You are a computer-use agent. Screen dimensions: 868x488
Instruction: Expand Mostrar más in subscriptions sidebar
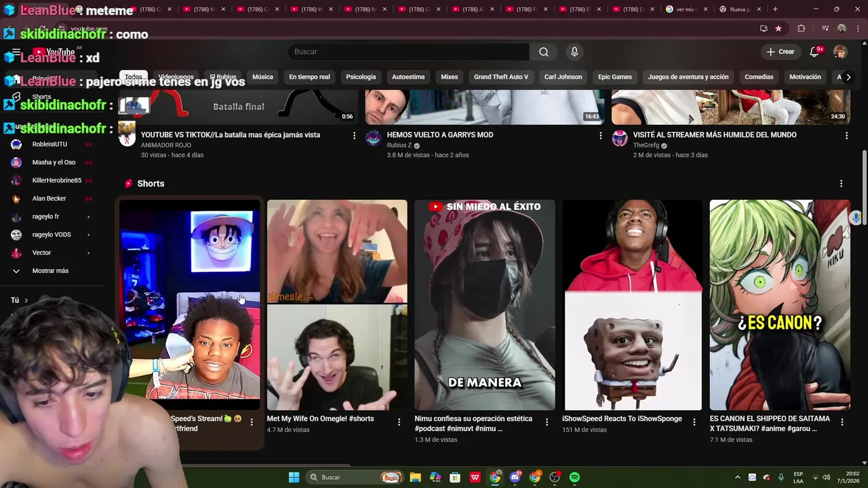(51, 271)
